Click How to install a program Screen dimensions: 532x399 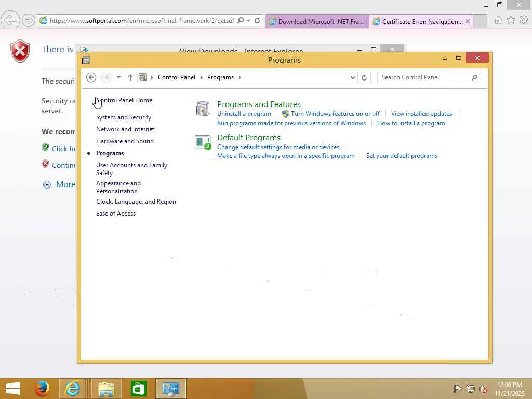pyautogui.click(x=411, y=123)
